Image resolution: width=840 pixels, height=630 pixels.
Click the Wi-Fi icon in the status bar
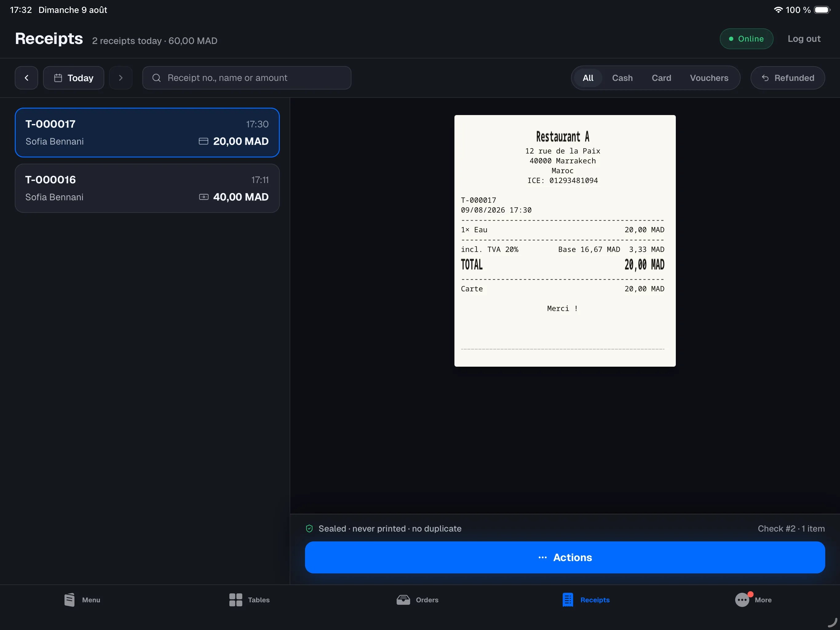tap(778, 10)
